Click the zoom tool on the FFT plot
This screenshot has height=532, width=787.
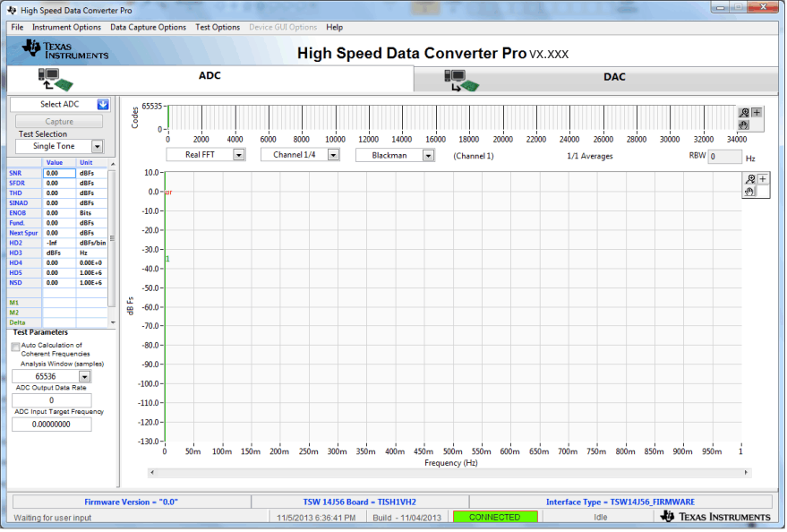pos(750,179)
